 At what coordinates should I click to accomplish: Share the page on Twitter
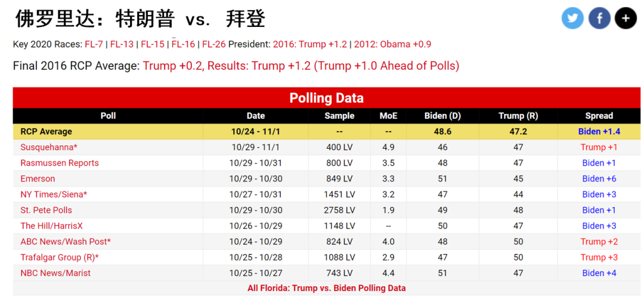(572, 19)
